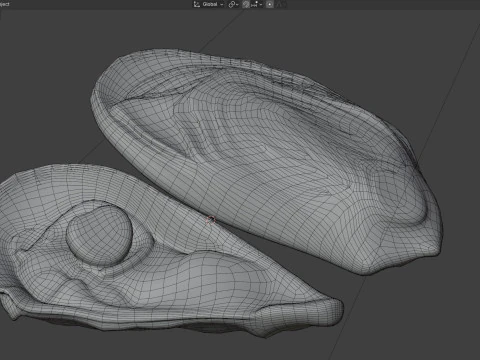Viewport: 480px width, 360px height.
Task: Open the pivot point dropdown
Action: pos(233,4)
